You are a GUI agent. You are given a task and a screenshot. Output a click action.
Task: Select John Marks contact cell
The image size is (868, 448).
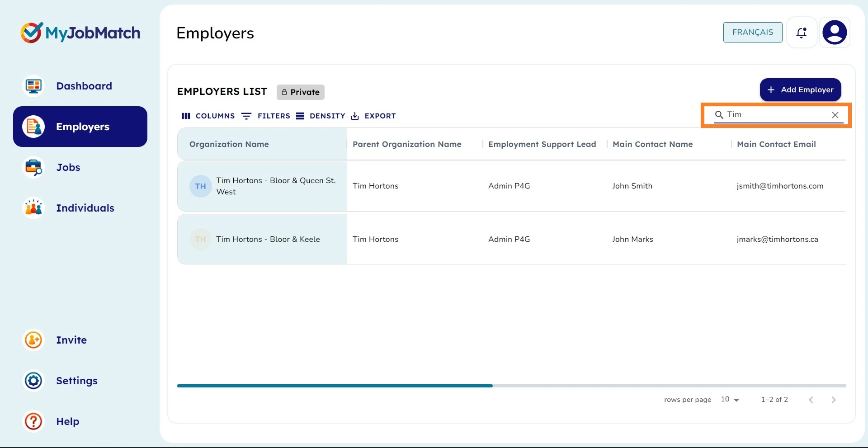point(632,239)
